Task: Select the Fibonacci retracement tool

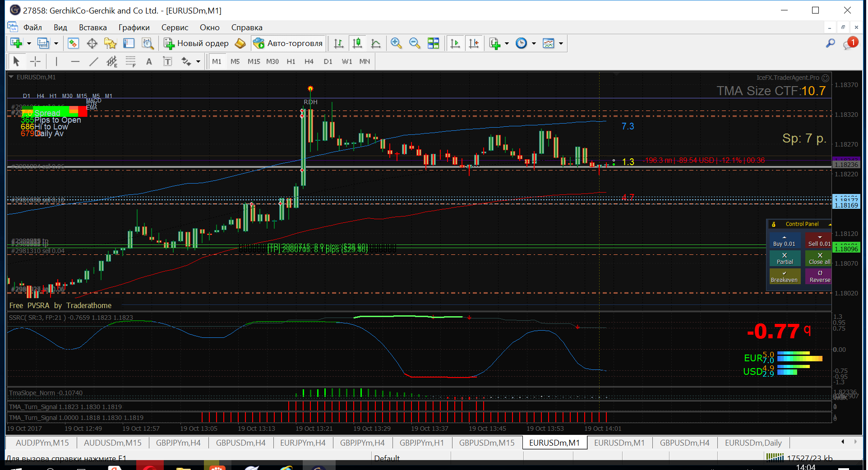Action: point(131,61)
